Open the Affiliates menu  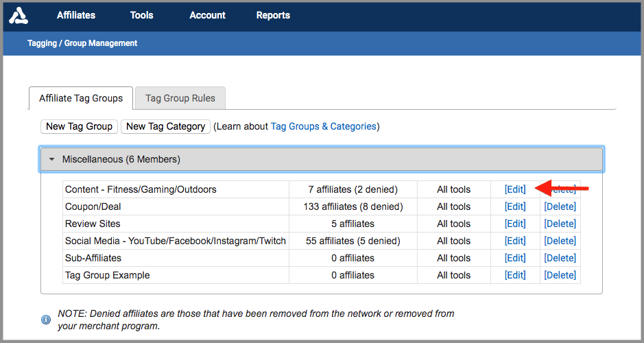pyautogui.click(x=76, y=15)
